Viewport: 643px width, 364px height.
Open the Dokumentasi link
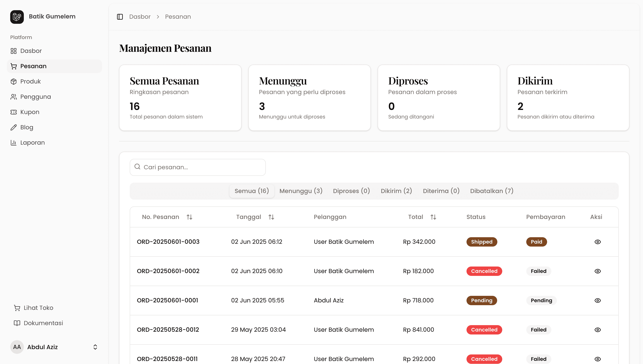pyautogui.click(x=43, y=323)
